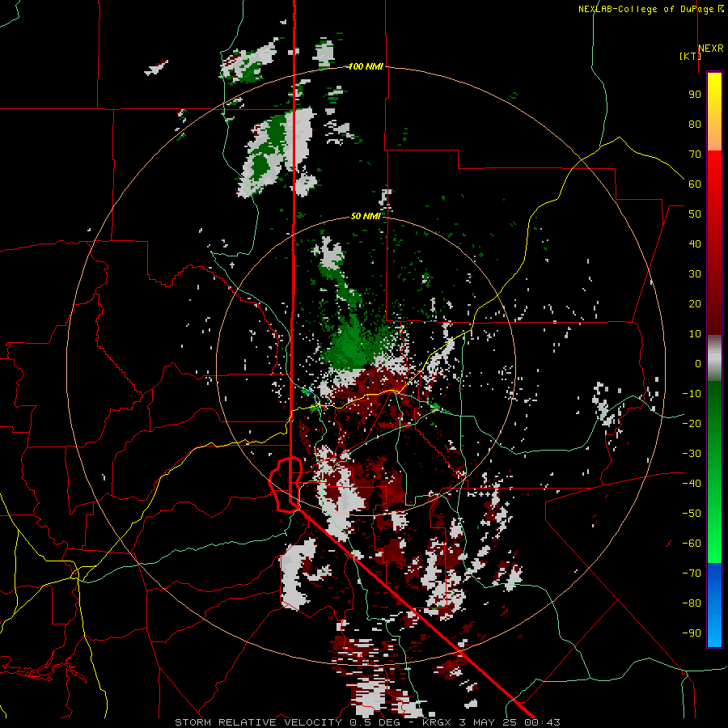Click the -20 value on velocity scale
Image resolution: width=728 pixels, height=728 pixels.
[692, 423]
